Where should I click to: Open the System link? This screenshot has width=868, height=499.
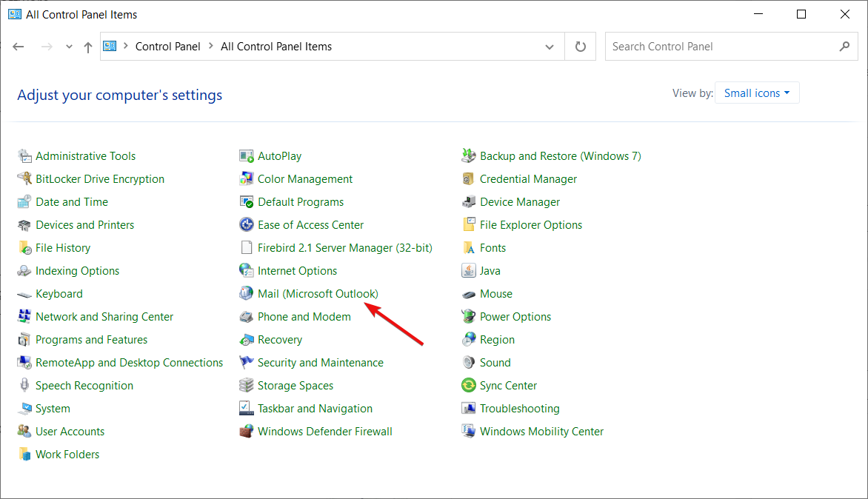pos(53,409)
